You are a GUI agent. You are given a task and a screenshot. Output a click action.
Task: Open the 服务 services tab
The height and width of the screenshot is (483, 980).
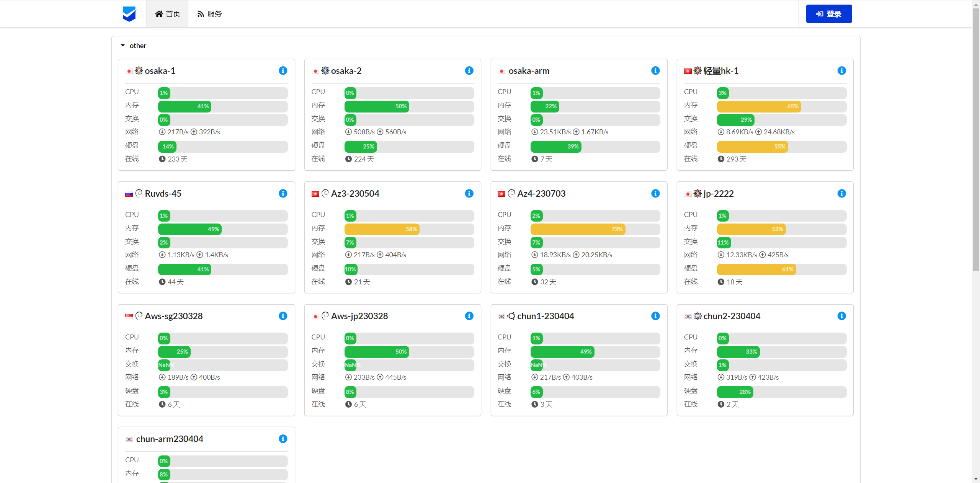tap(209, 14)
